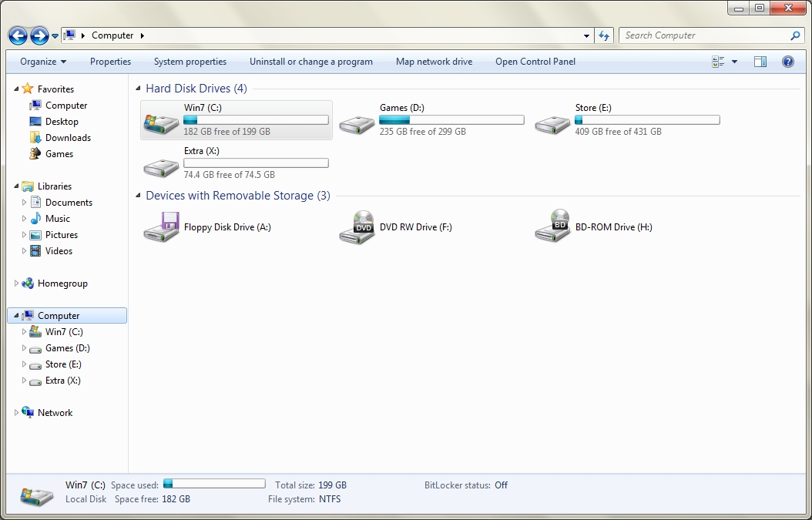The height and width of the screenshot is (520, 812).
Task: Expand the Homegroup node
Action: [x=16, y=283]
